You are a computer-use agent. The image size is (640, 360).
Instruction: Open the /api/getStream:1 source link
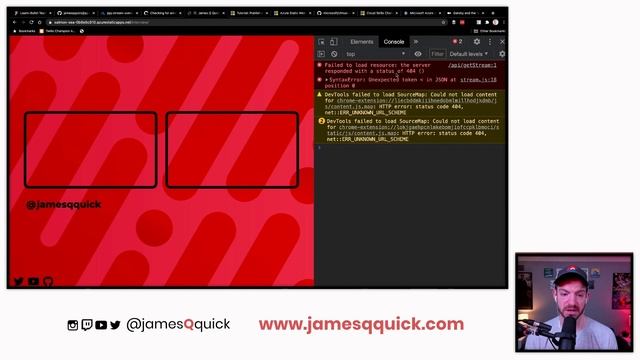tap(472, 65)
